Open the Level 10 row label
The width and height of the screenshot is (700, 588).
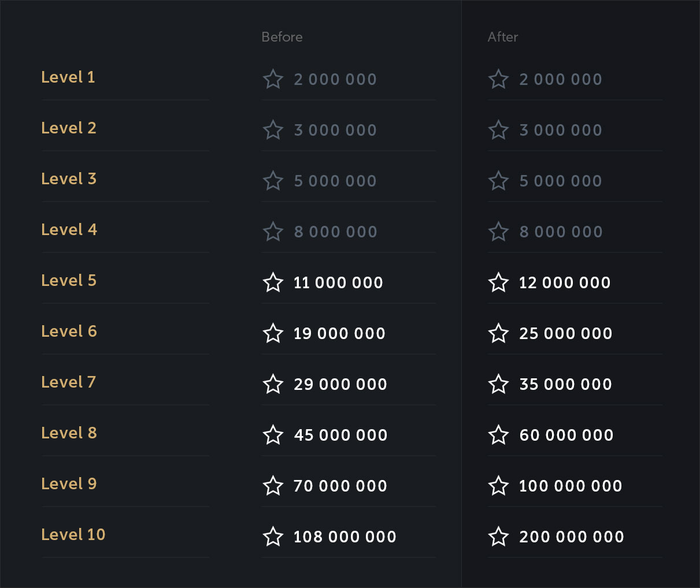click(x=73, y=535)
